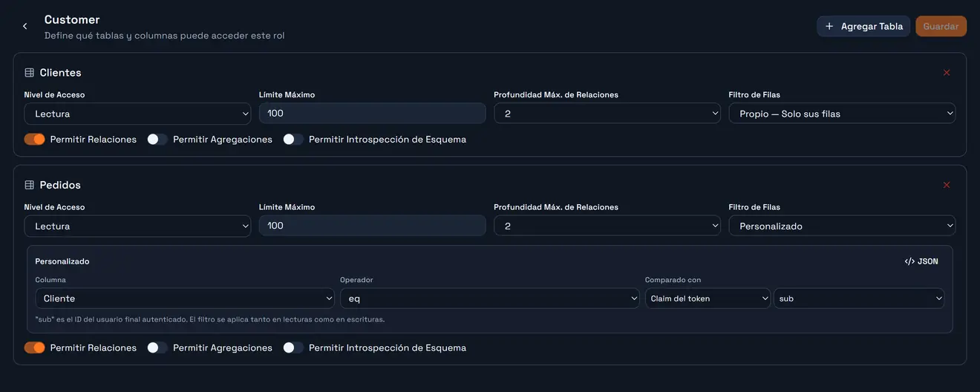
Task: Open Profundidad Máx. de Relaciones dropdown in Pedidos
Action: 607,226
